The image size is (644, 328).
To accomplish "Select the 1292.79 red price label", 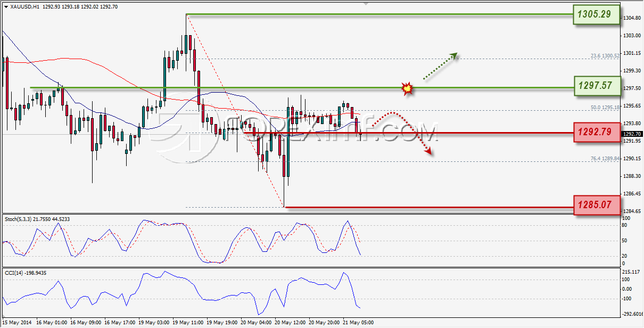I will point(597,131).
